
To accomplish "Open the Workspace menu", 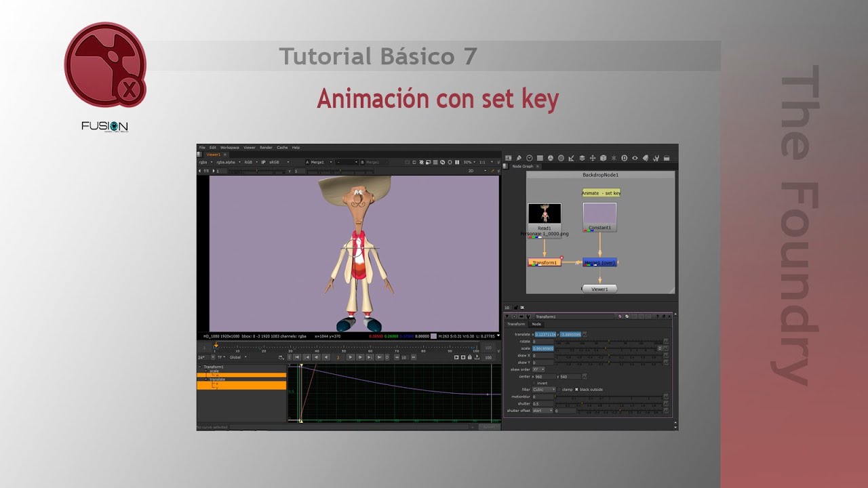I will point(230,147).
